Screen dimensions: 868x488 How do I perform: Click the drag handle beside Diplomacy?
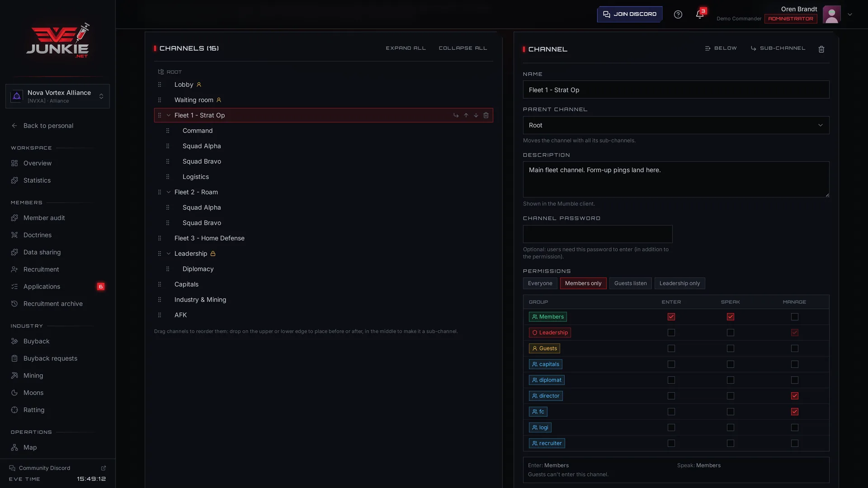click(167, 269)
